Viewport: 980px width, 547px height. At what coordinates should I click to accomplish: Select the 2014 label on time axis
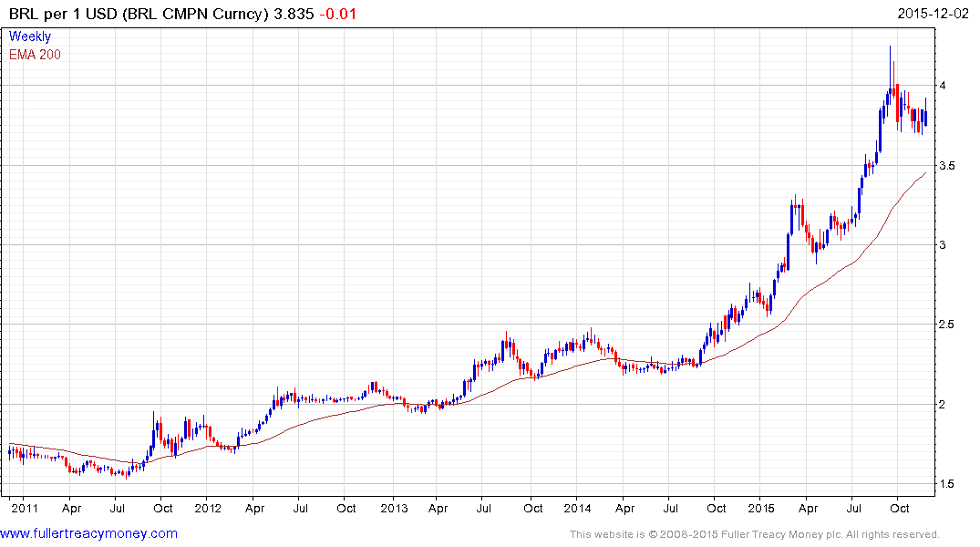(579, 508)
